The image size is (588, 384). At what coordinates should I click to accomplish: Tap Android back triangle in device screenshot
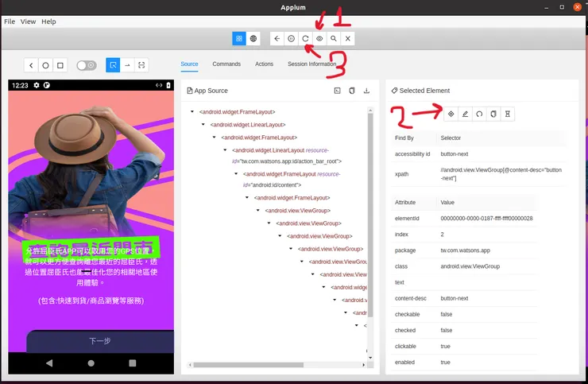(49, 363)
